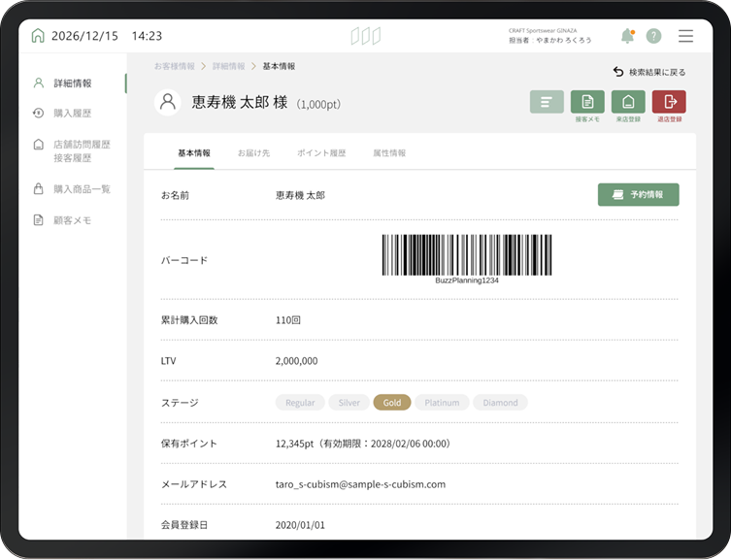Image resolution: width=731 pixels, height=560 pixels.
Task: Open the hamburger menu in the header
Action: [x=685, y=36]
